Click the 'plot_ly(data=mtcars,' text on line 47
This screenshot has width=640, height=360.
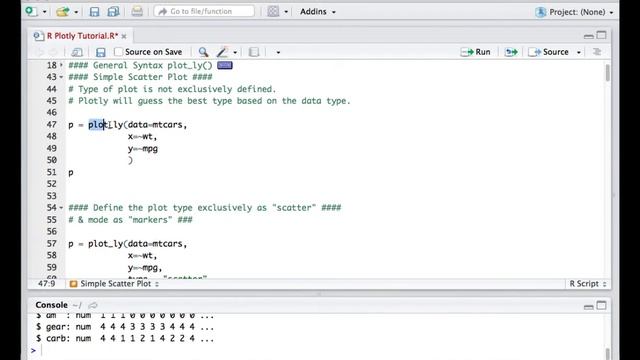(x=138, y=125)
